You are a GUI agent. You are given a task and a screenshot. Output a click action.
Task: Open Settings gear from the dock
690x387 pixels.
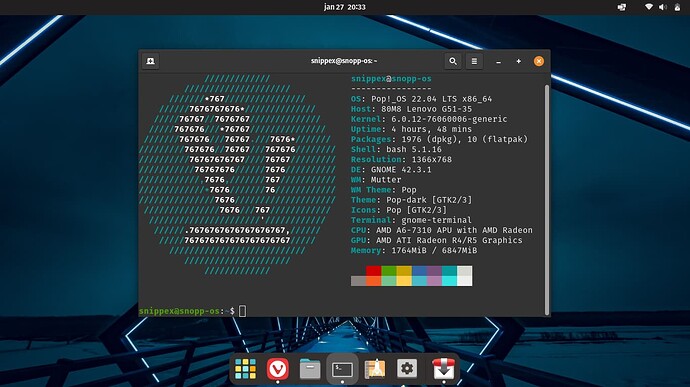(x=407, y=369)
